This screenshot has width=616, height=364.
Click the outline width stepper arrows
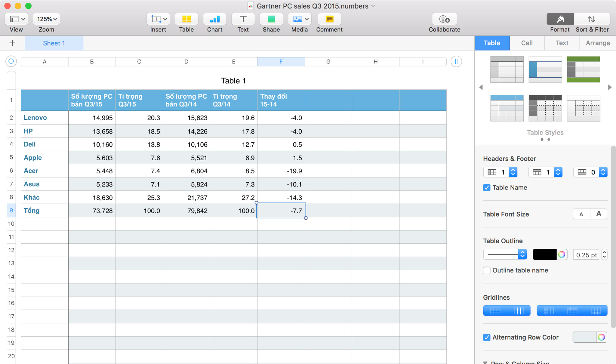pyautogui.click(x=604, y=255)
